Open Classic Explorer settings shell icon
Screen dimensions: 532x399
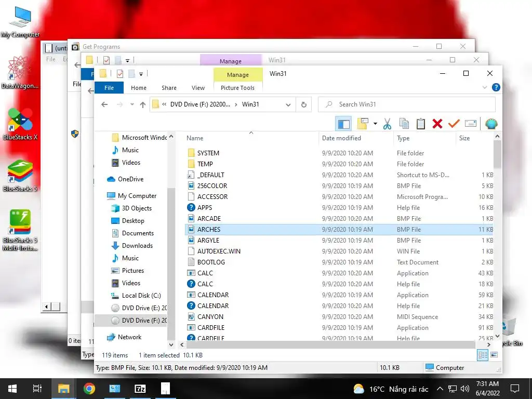[491, 124]
